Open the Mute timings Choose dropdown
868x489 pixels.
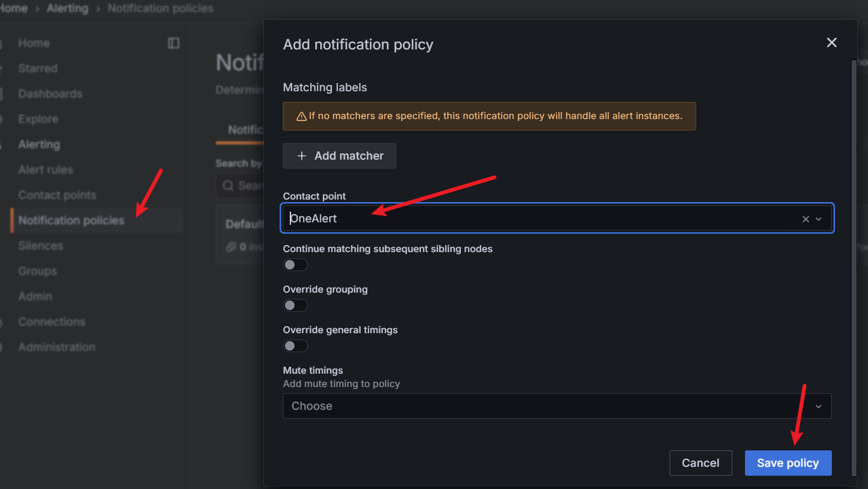(x=557, y=406)
